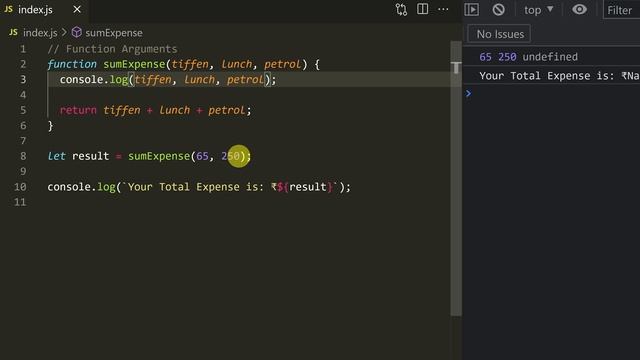
Task: Click line number 5 in the gutter
Action: (23, 110)
